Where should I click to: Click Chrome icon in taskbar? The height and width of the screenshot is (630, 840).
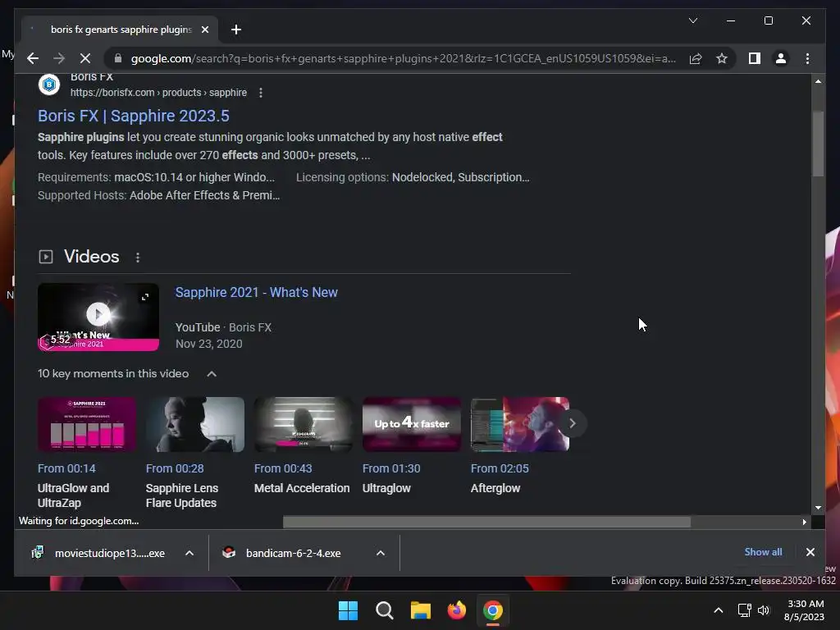[493, 610]
